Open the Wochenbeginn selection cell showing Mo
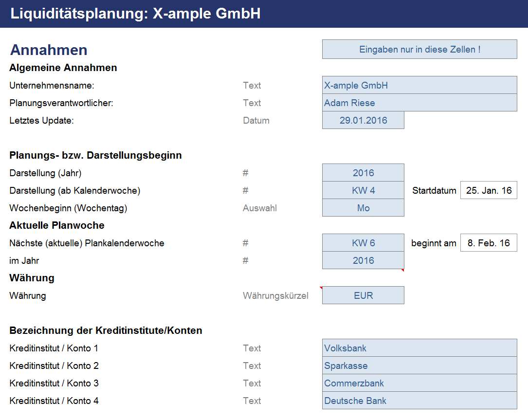 363,208
